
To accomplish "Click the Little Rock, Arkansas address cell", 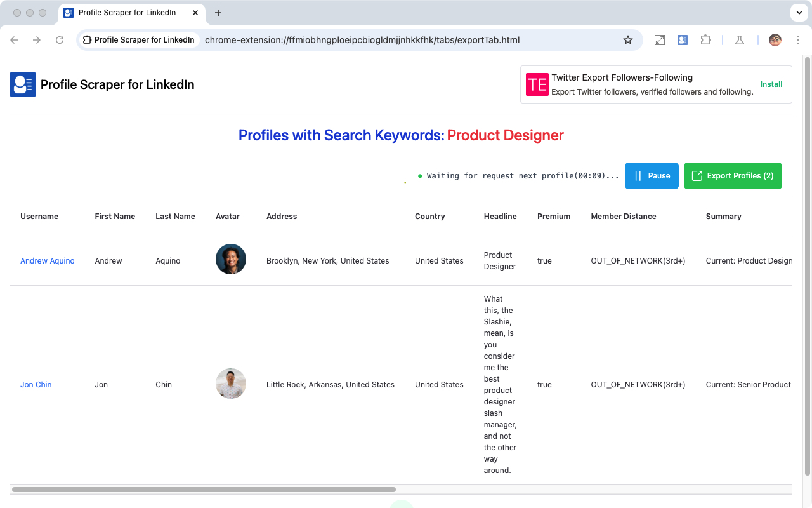I will coord(331,385).
